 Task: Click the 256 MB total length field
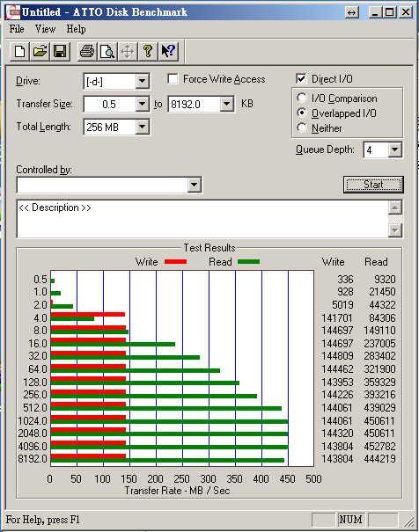109,128
